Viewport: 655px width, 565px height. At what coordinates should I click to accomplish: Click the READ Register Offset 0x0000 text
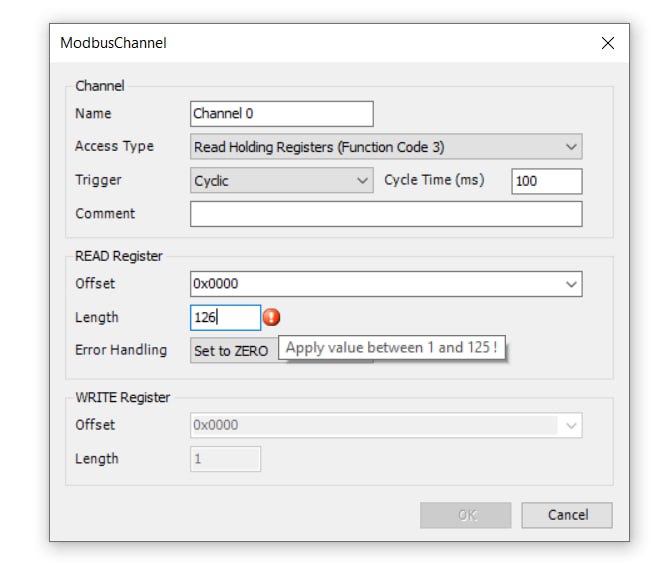pyautogui.click(x=216, y=284)
